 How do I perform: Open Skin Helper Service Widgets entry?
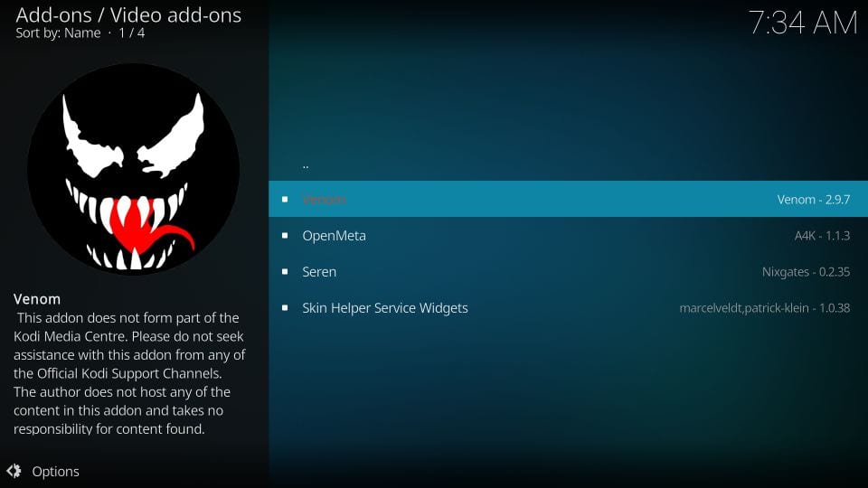point(568,307)
